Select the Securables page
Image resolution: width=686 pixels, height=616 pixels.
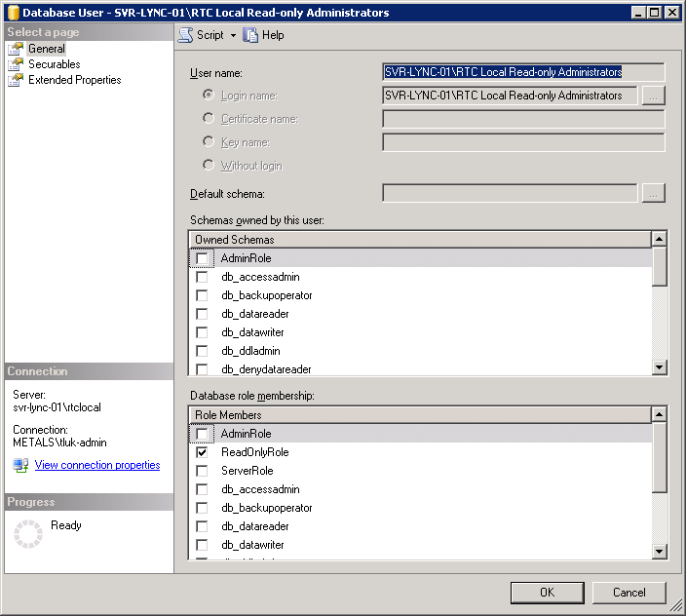pyautogui.click(x=55, y=64)
